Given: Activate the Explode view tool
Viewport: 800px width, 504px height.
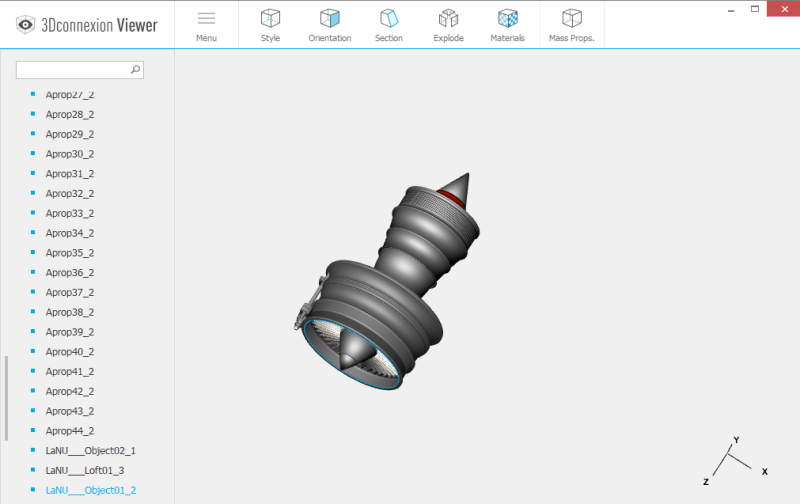Looking at the screenshot, I should click(448, 26).
